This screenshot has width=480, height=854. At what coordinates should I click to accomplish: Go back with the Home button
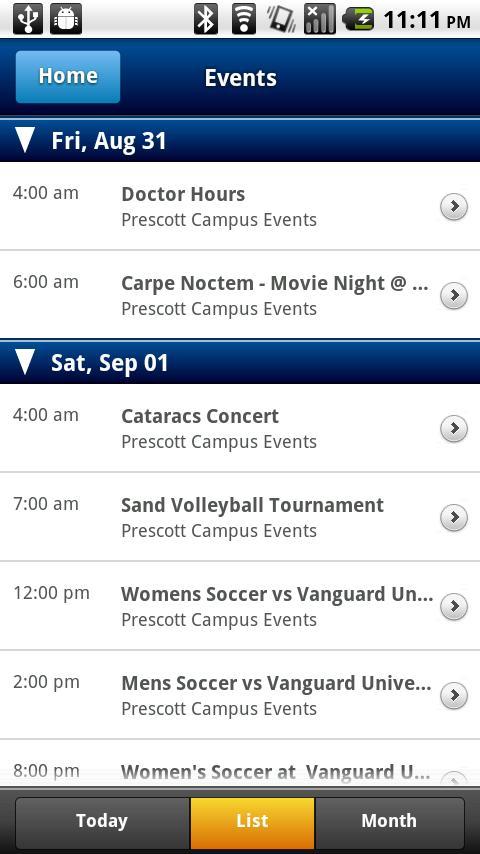[68, 77]
